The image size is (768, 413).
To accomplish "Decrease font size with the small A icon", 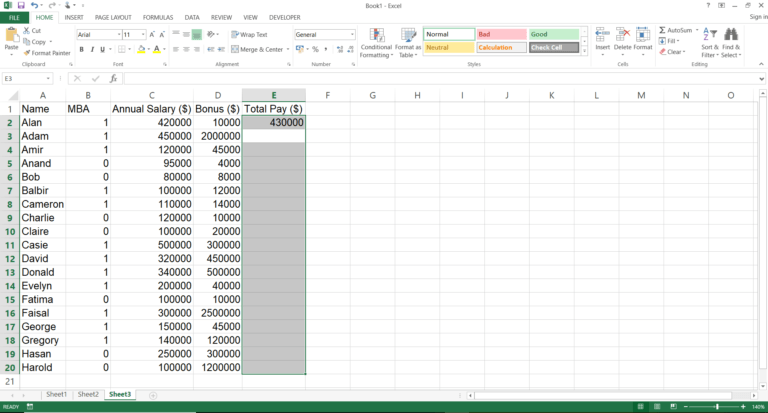I will click(x=162, y=35).
